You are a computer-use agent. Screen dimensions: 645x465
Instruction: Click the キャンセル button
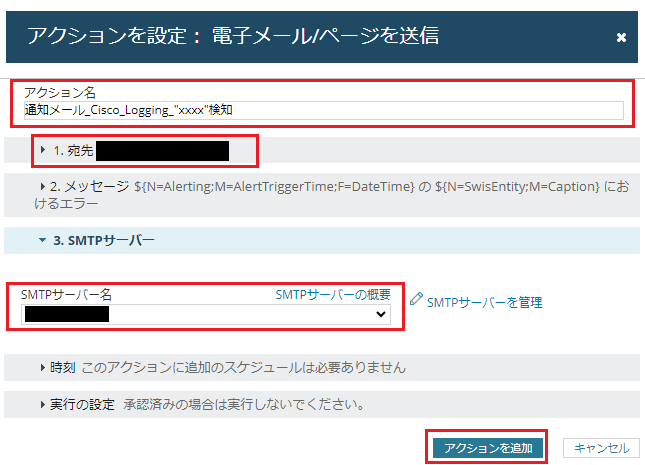coord(601,448)
